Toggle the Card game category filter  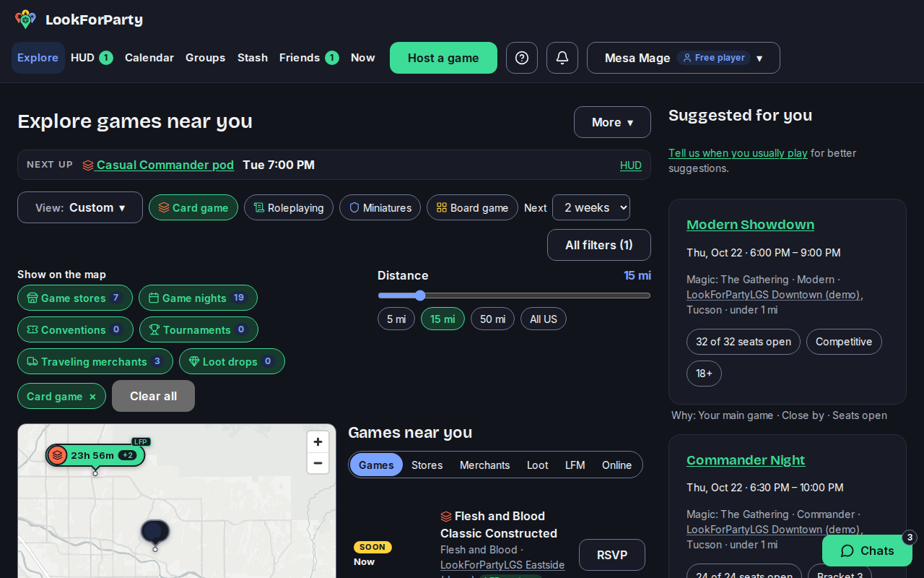pos(193,207)
